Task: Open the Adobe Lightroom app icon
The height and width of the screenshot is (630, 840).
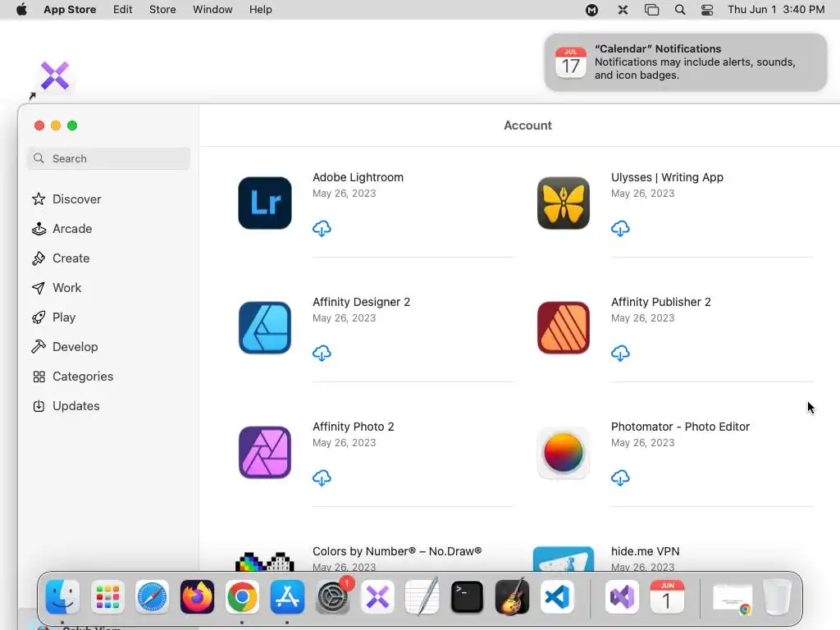Action: point(265,203)
